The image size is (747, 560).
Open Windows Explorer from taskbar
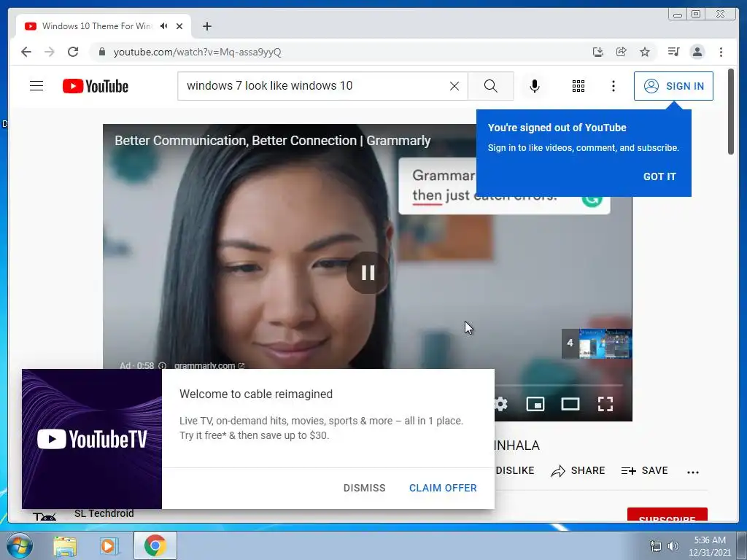[x=65, y=545]
